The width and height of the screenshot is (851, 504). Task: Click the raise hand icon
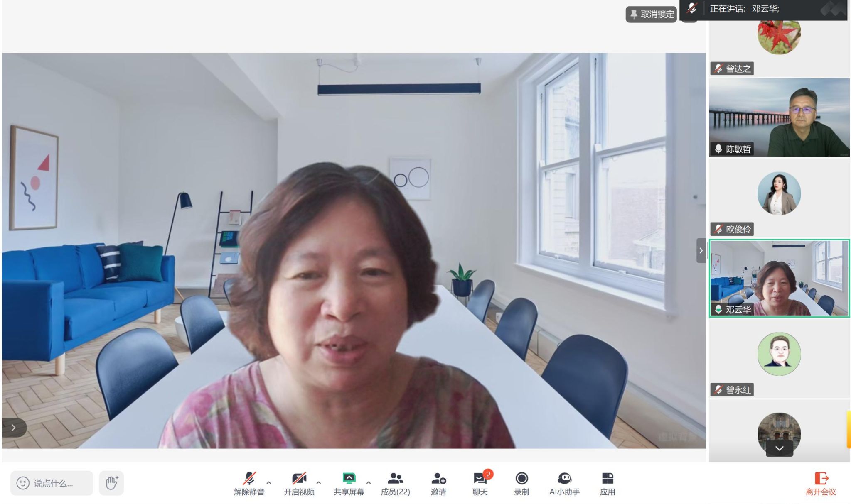coord(111,483)
